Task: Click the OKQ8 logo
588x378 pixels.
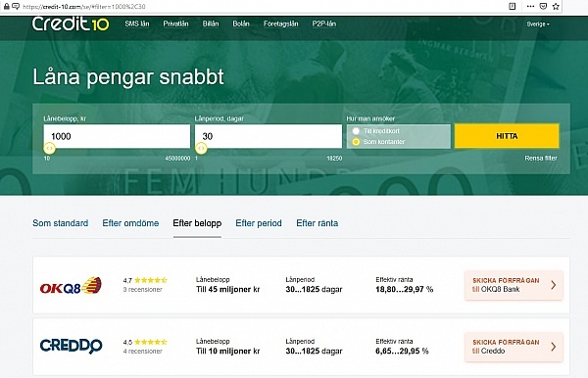Action: (71, 286)
